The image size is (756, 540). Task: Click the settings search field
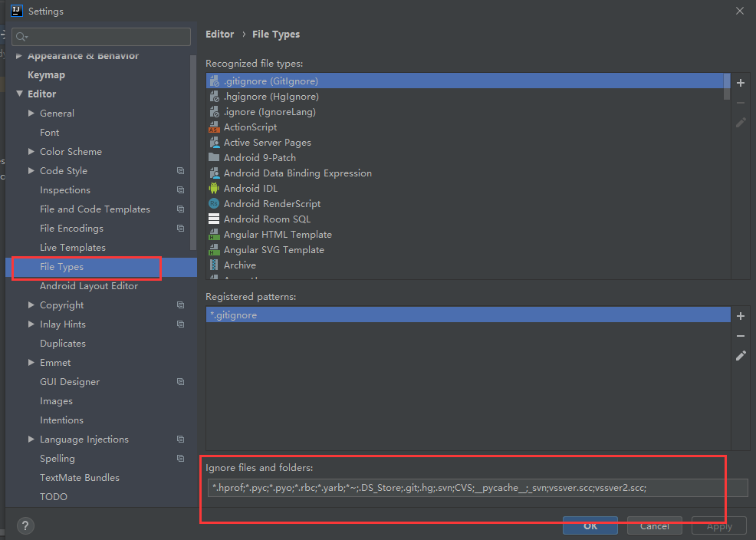101,37
